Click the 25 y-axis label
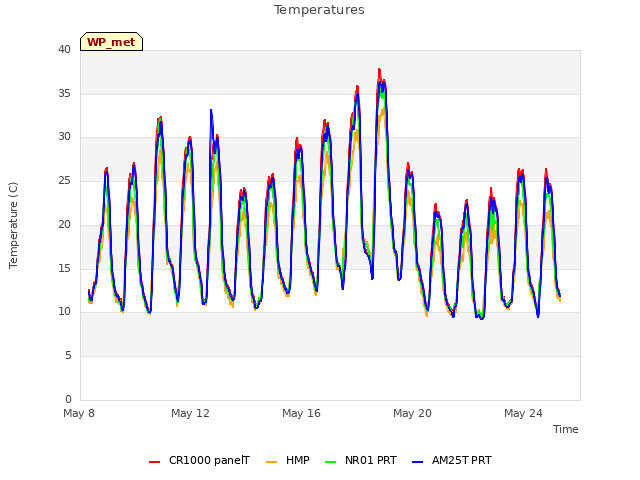 pos(64,180)
